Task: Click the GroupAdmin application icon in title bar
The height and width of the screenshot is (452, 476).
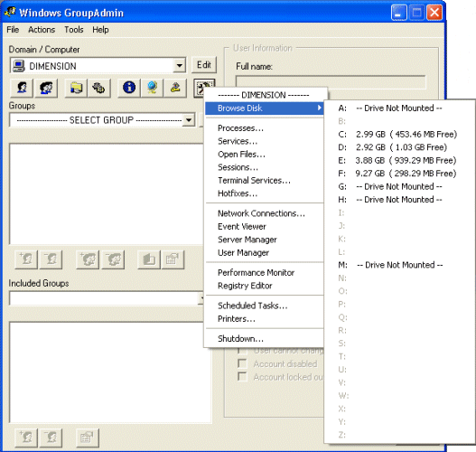Action: click(x=10, y=12)
